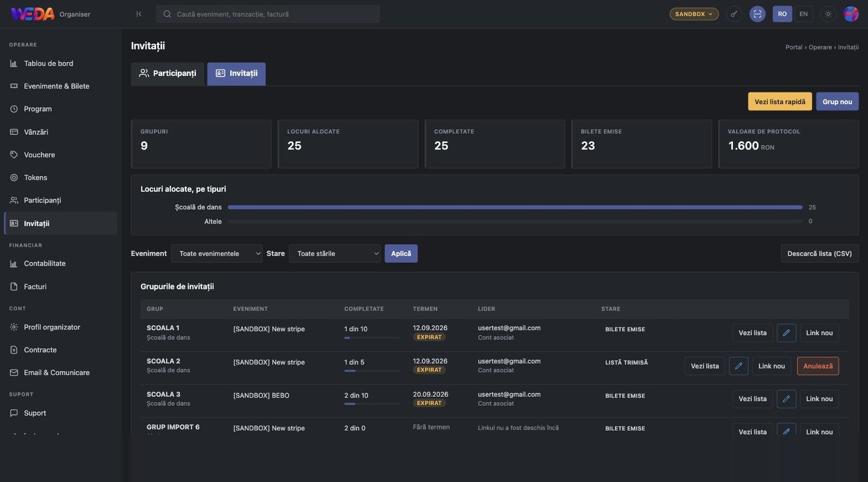
Task: Open the Eveniment filter dropdown
Action: [217, 253]
